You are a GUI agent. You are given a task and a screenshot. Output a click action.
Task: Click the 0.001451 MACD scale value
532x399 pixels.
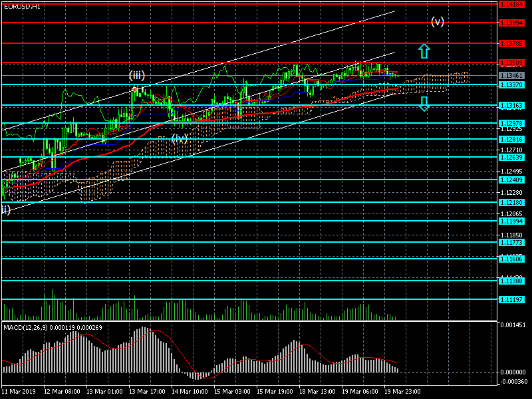pos(513,325)
